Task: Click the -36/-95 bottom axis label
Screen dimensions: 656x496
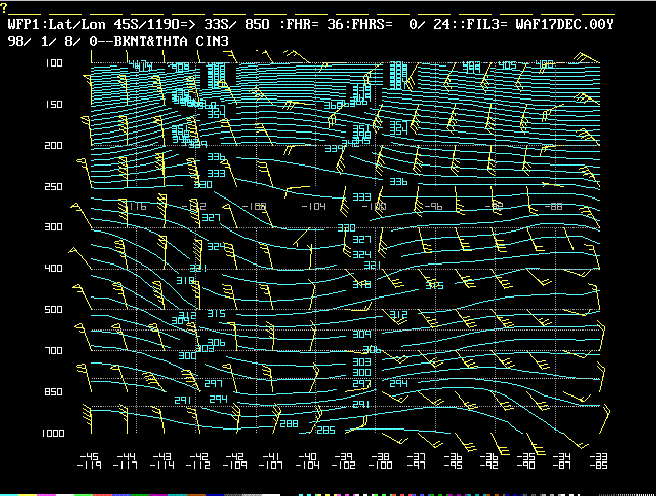Action: click(x=453, y=461)
